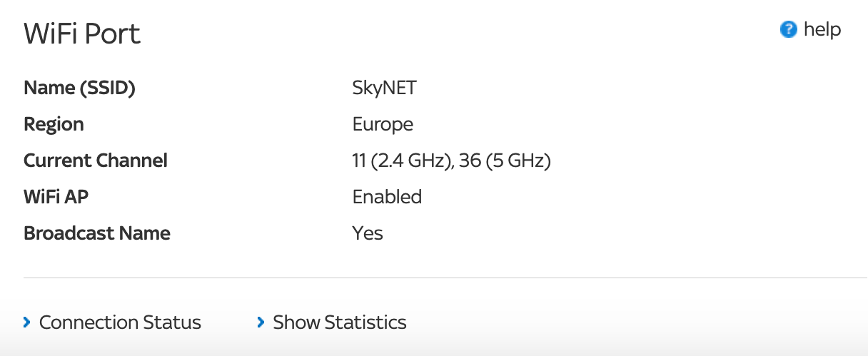Open the help text link
Viewport: 868px width, 356px height.
coord(822,30)
